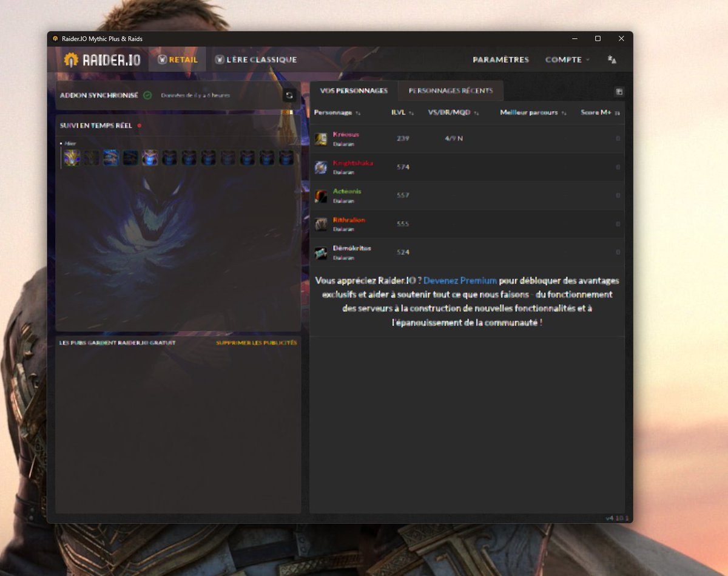Open Knightshaka character class icon
The height and width of the screenshot is (576, 728).
(321, 168)
